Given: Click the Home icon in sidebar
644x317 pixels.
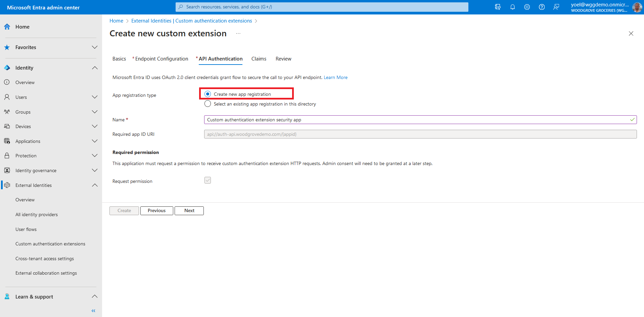Looking at the screenshot, I should [7, 27].
